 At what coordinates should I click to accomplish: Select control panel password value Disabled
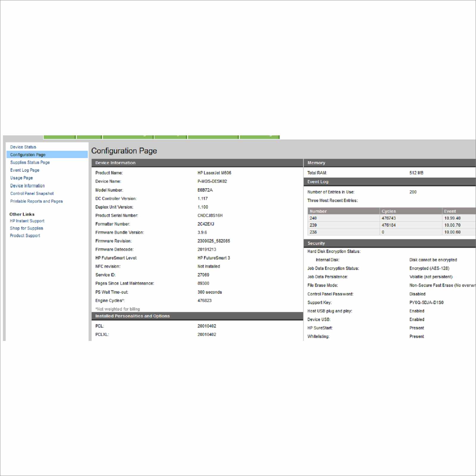[417, 294]
